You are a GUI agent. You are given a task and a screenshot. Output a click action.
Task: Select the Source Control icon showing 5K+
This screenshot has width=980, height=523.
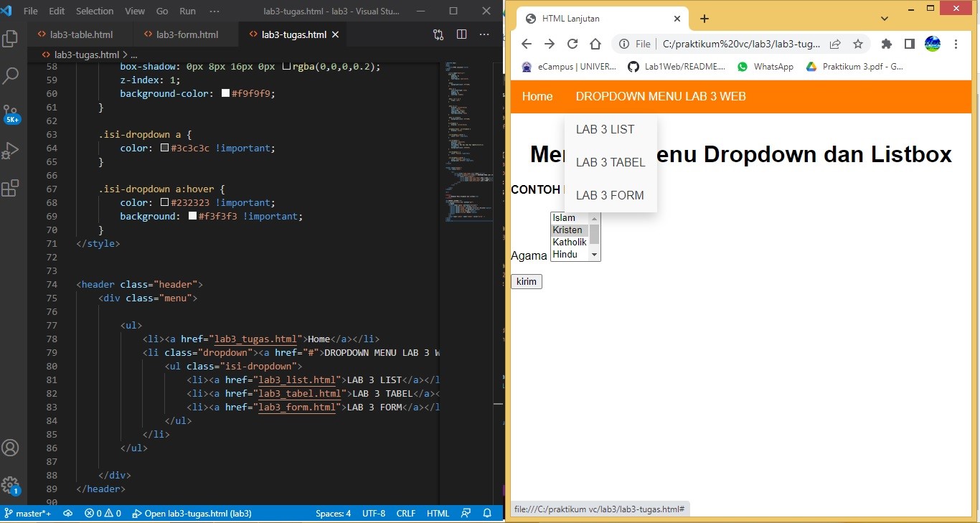[11, 113]
